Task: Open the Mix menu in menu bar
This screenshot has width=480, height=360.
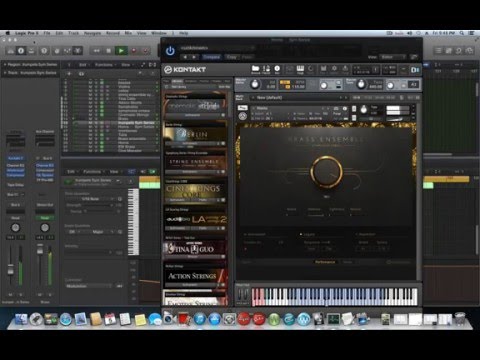Action: click(128, 33)
